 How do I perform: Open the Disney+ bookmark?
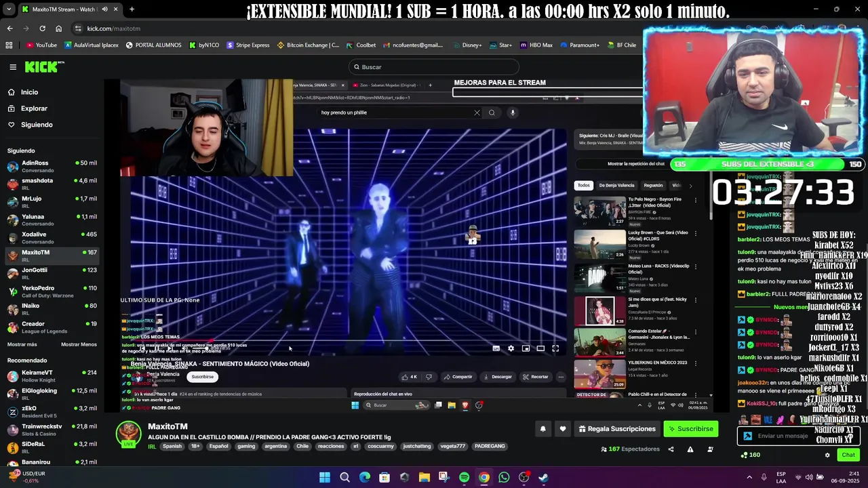coord(467,45)
